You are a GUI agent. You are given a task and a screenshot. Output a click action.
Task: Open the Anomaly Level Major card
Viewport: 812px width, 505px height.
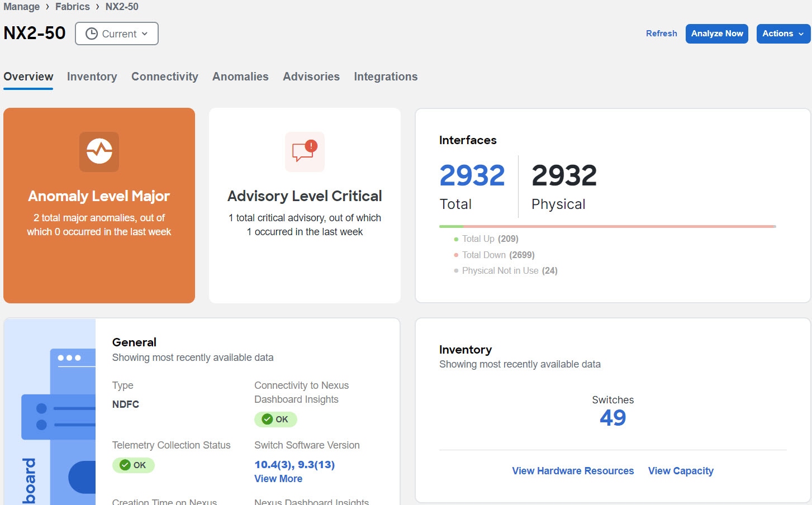coord(99,206)
